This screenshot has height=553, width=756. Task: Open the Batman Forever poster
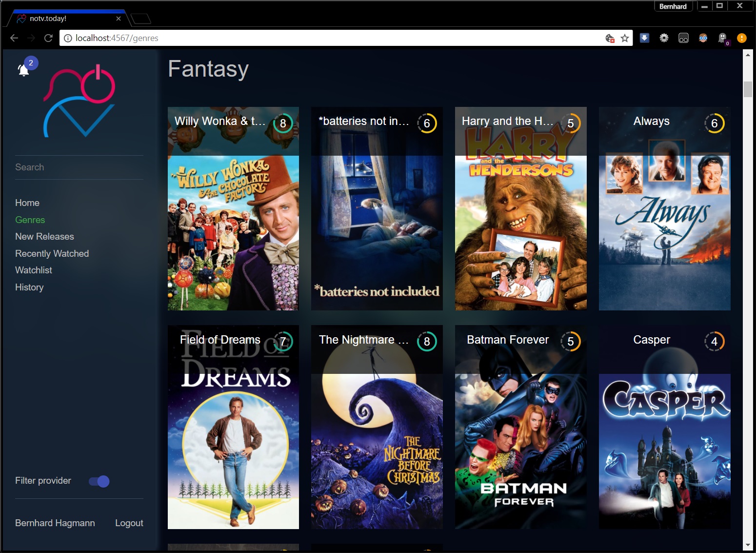click(520, 439)
